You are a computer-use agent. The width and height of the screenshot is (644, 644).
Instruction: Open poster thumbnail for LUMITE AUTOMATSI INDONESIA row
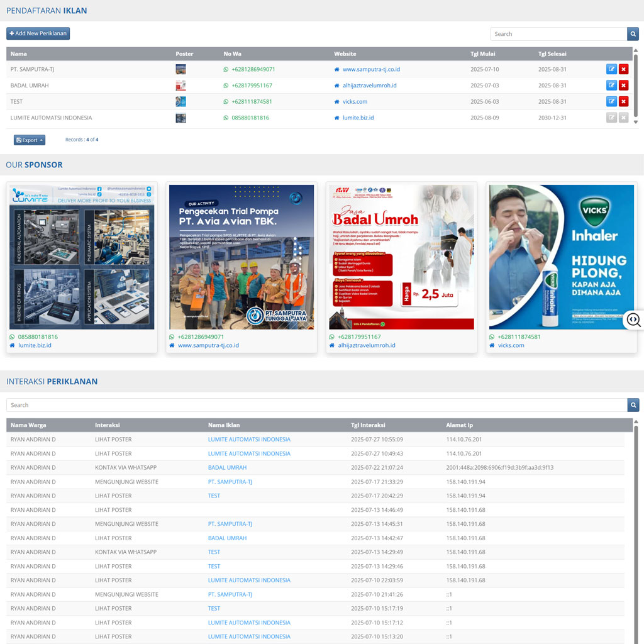click(180, 118)
